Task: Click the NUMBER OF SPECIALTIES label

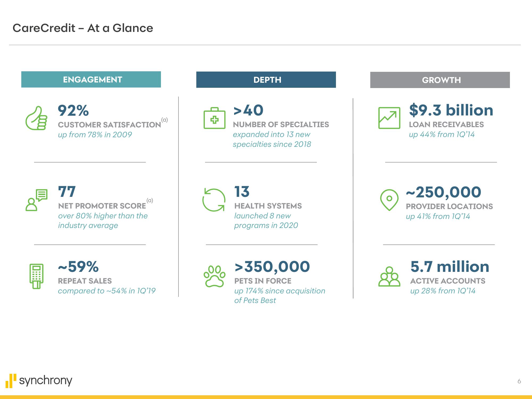Action: pyautogui.click(x=281, y=124)
